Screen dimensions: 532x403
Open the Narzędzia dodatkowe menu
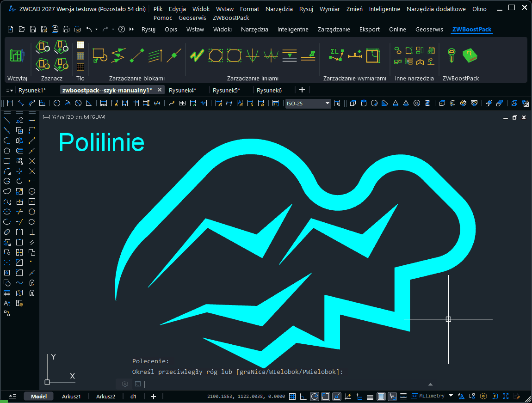(436, 9)
